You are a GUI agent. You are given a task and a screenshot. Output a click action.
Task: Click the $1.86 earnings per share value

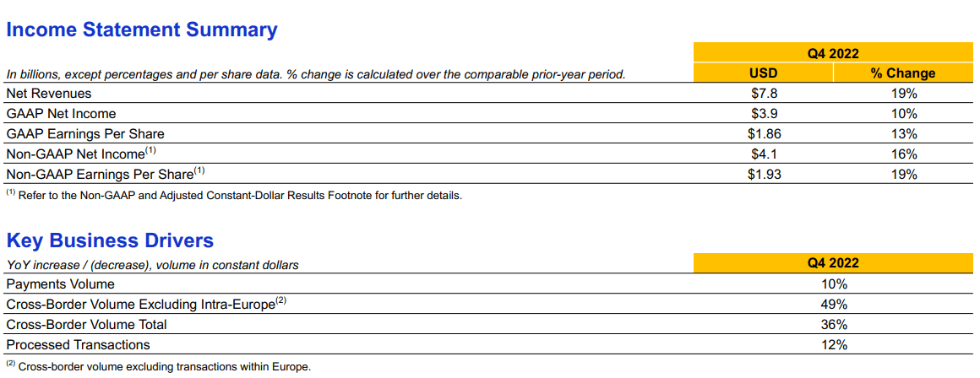pos(764,133)
